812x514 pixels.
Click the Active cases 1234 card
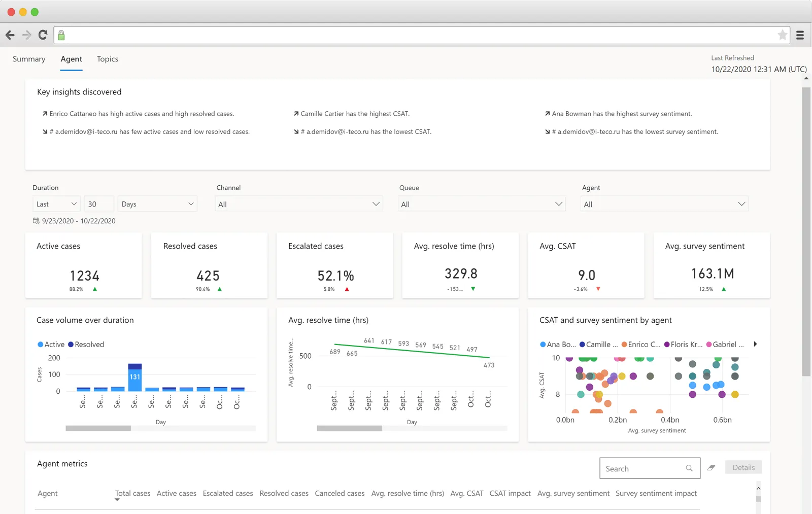84,265
